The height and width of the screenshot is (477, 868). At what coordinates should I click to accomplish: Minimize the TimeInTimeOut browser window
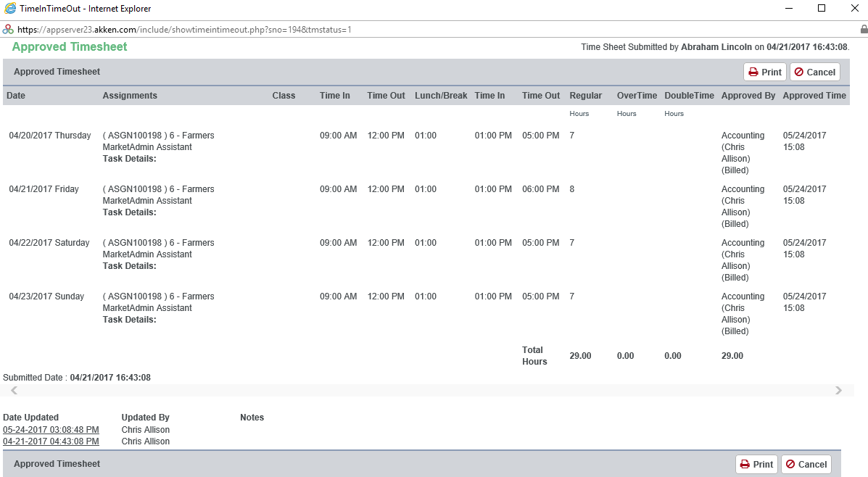(788, 8)
